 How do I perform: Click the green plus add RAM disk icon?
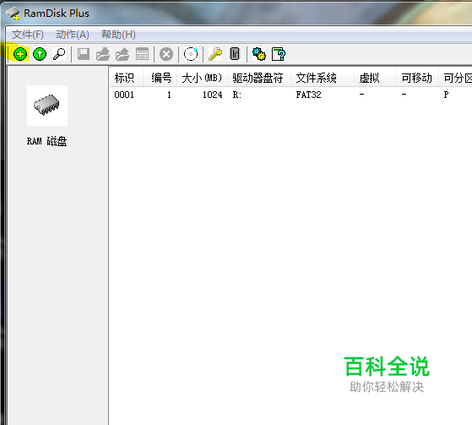point(20,54)
